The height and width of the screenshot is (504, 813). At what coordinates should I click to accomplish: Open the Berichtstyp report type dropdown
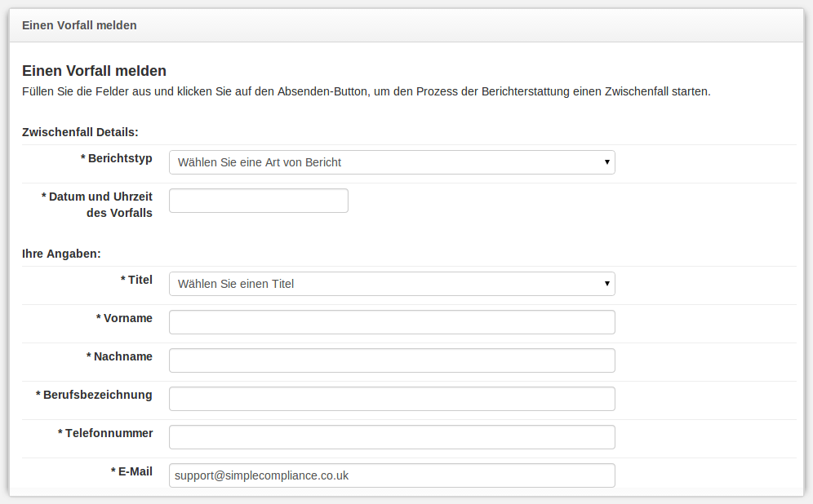coord(392,162)
